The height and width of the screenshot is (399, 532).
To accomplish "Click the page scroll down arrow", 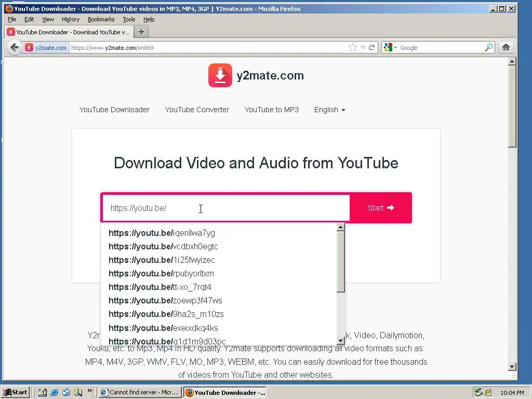I will click(512, 366).
